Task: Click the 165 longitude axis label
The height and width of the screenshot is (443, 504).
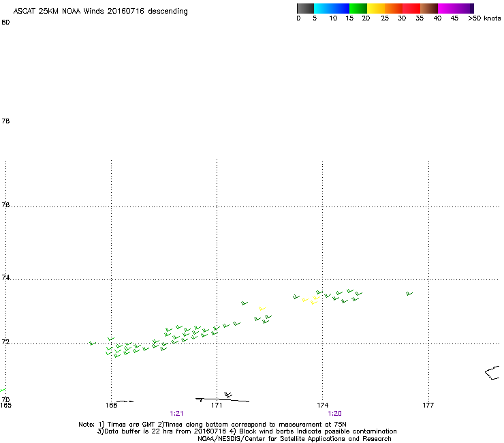Action: pyautogui.click(x=5, y=406)
